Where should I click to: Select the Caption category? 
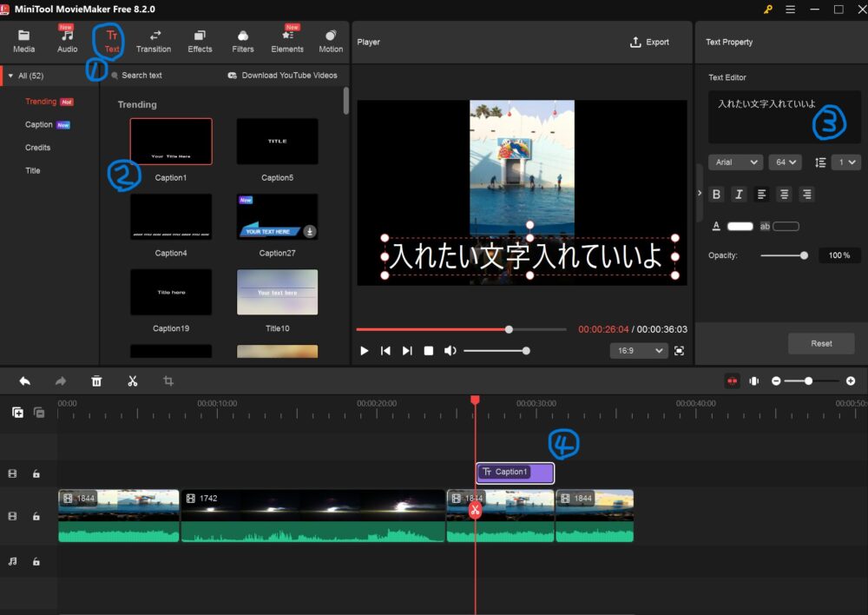(x=39, y=125)
